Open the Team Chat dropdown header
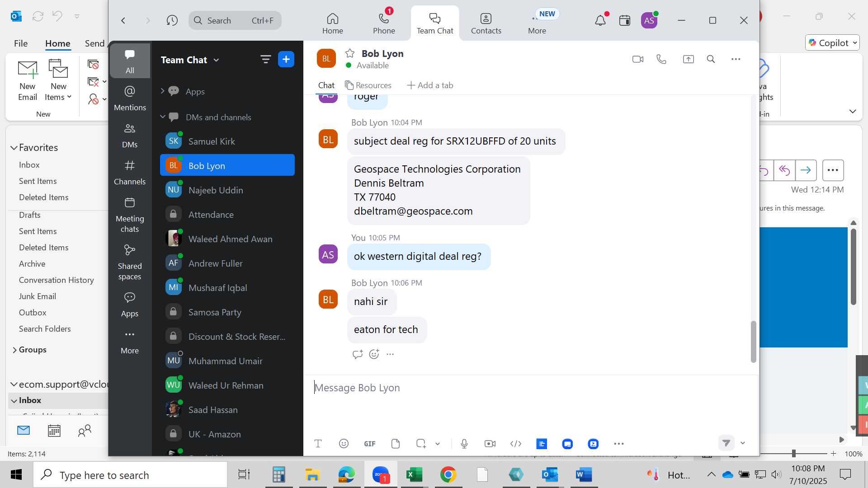 pyautogui.click(x=190, y=60)
